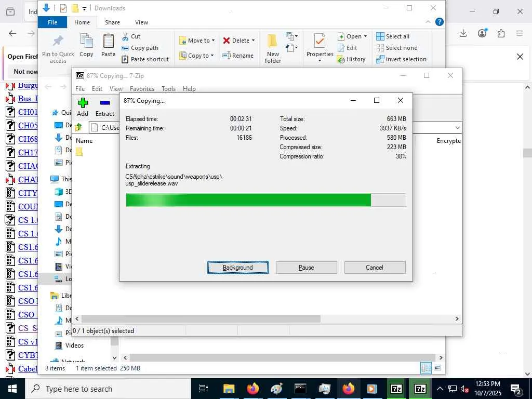Click the muted volume tray icon

[465, 389]
